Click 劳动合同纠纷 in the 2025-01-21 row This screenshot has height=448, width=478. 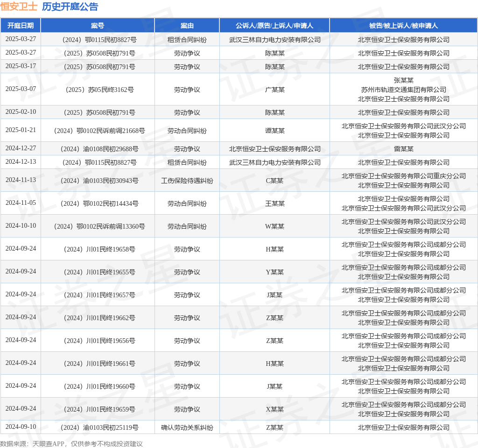(187, 131)
